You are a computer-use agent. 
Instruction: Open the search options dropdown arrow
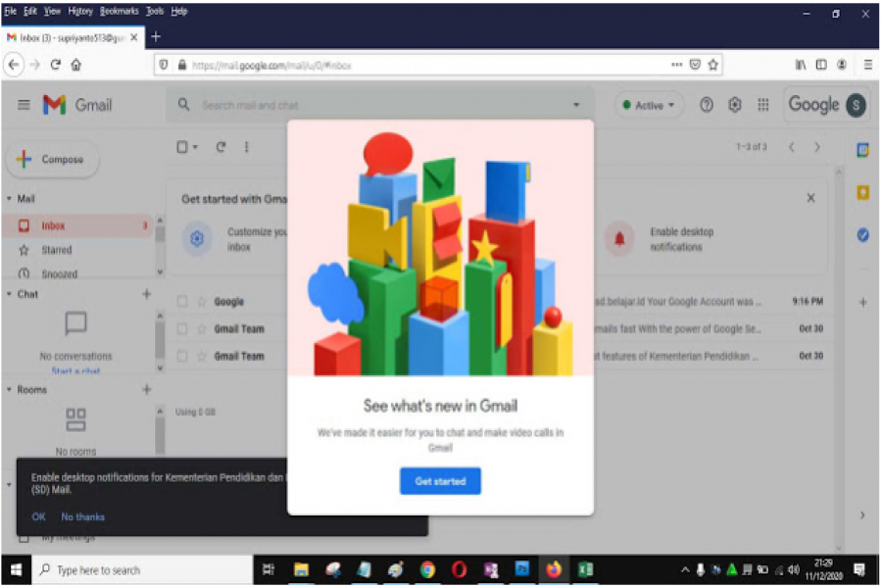(576, 105)
